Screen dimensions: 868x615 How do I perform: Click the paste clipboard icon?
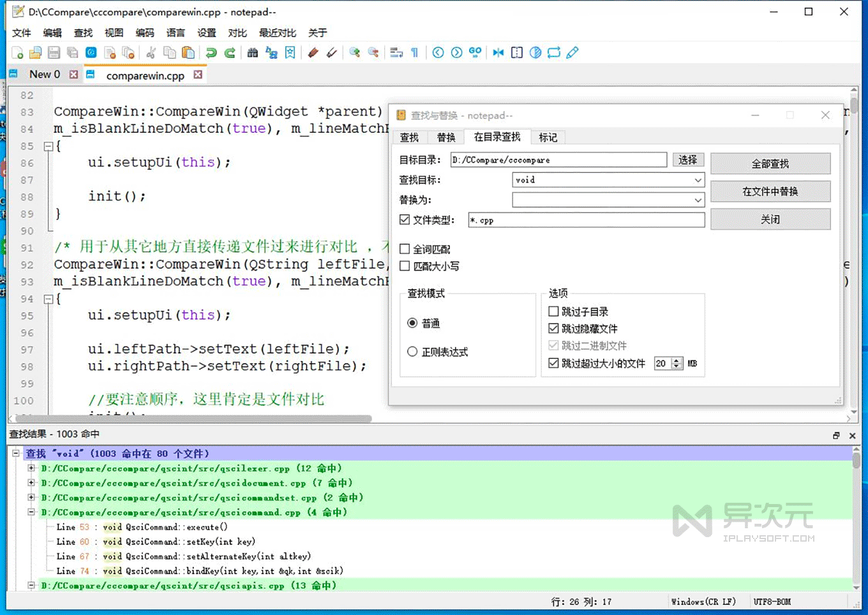point(188,53)
